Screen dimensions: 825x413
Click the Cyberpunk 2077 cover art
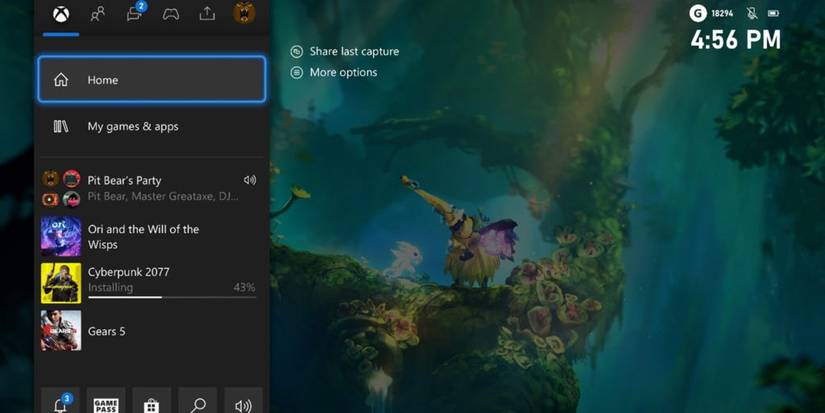(61, 283)
